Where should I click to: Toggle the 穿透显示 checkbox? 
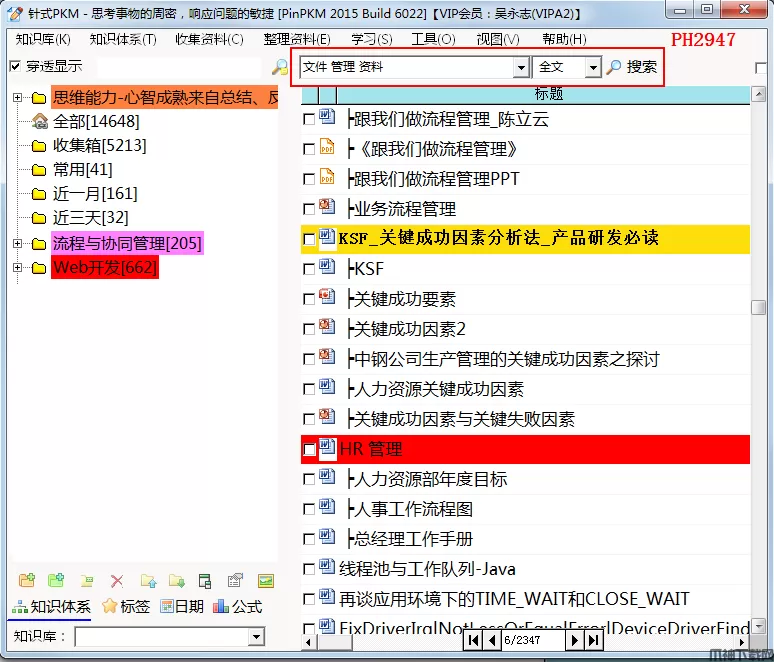pos(15,66)
